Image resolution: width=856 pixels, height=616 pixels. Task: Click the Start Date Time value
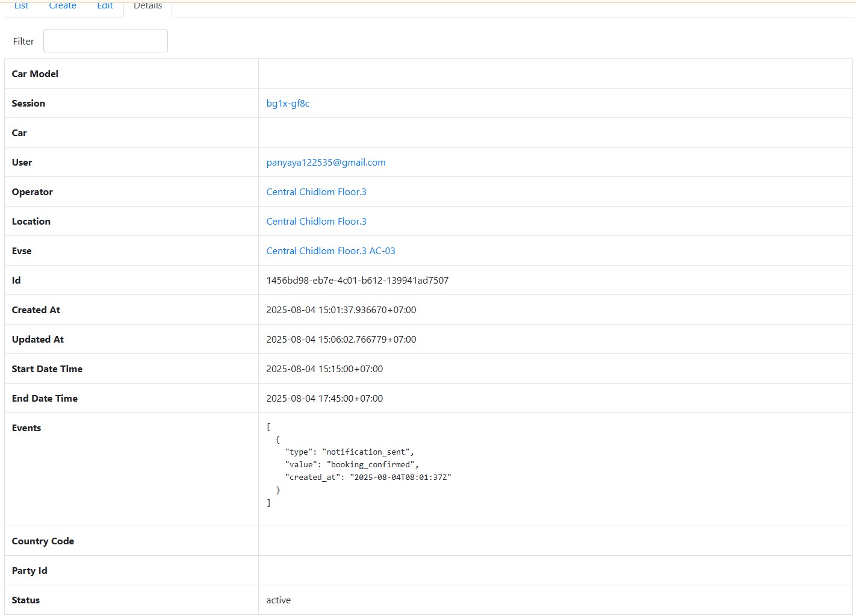pos(324,369)
